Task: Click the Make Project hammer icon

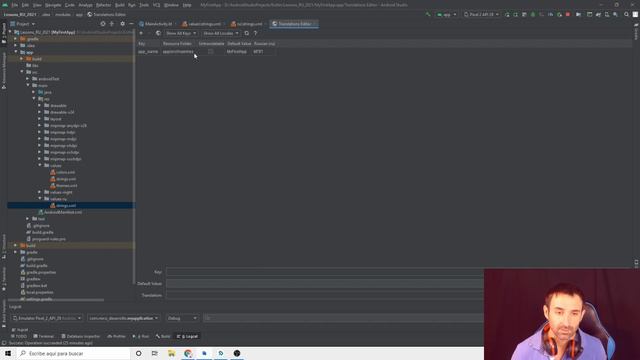Action: click(428, 14)
